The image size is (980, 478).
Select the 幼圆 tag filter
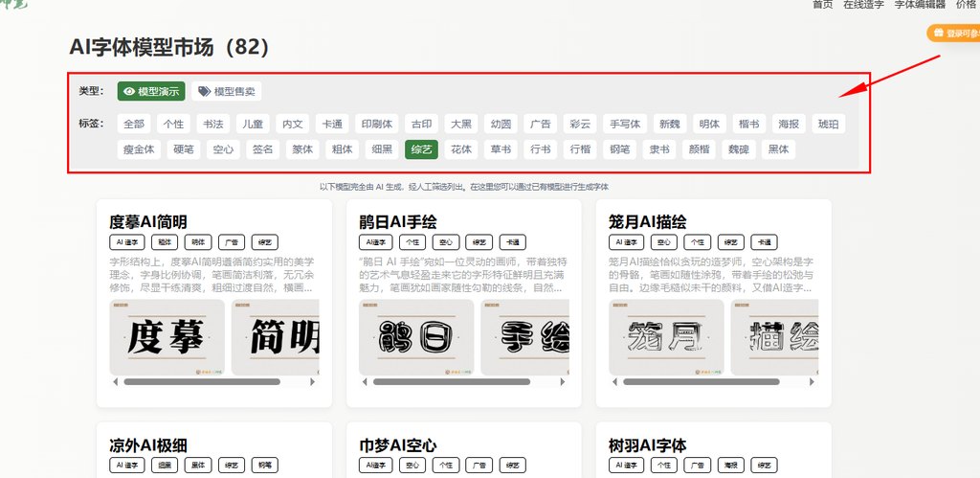501,124
